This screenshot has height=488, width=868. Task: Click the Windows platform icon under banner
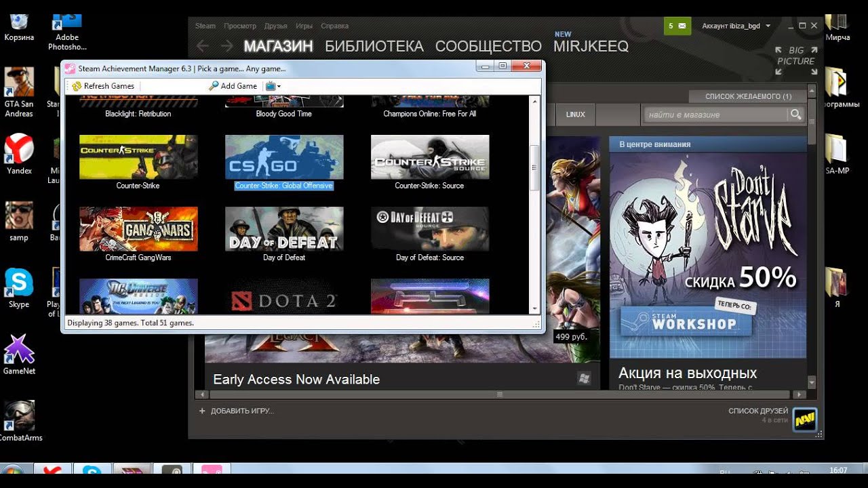tap(584, 378)
